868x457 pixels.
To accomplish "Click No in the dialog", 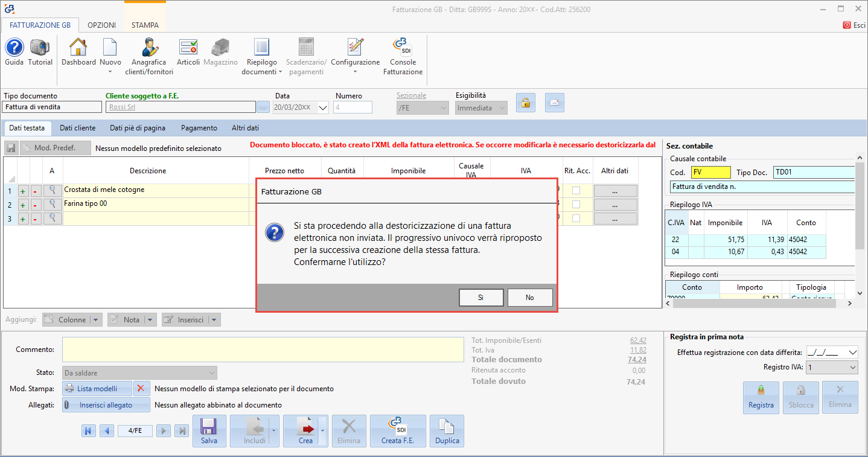I will 530,297.
